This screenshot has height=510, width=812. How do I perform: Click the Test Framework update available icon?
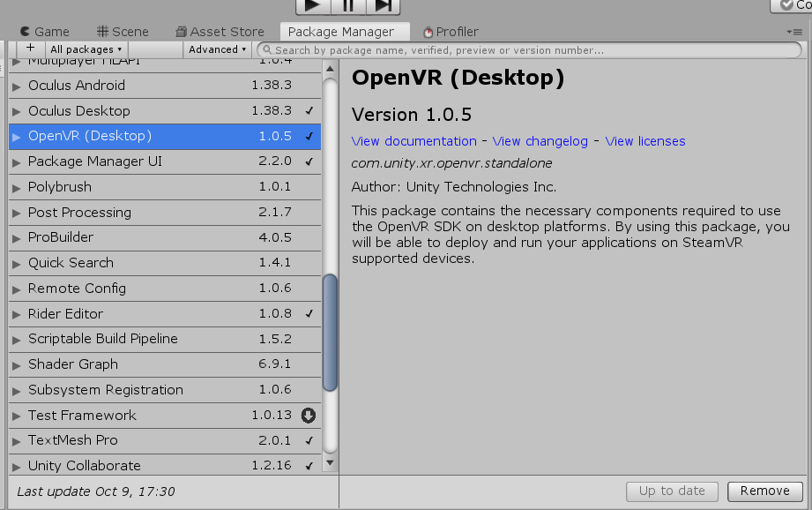[309, 416]
